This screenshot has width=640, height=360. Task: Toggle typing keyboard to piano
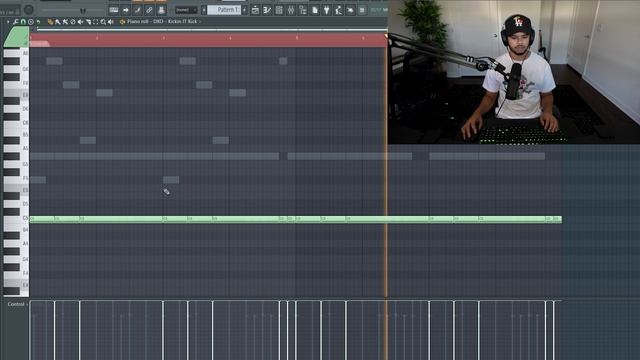tap(114, 10)
